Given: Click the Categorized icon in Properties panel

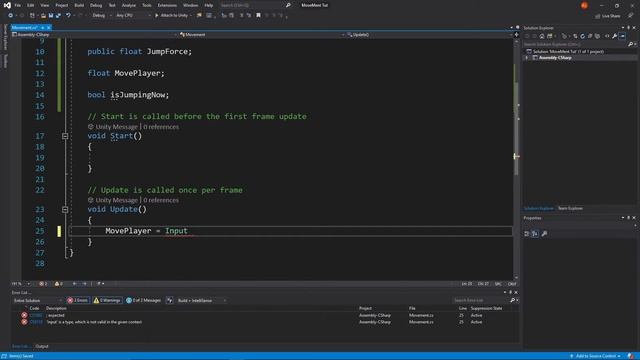Looking at the screenshot, I should 527,233.
